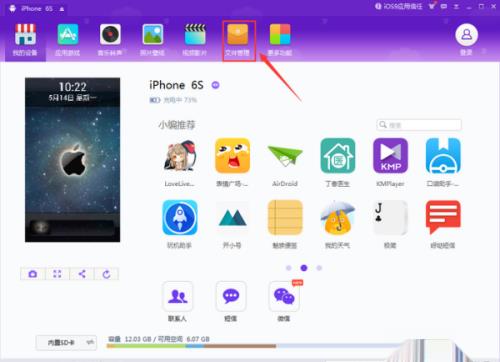Open the Photos & Wallpapers tab
500x362 pixels.
[152, 39]
